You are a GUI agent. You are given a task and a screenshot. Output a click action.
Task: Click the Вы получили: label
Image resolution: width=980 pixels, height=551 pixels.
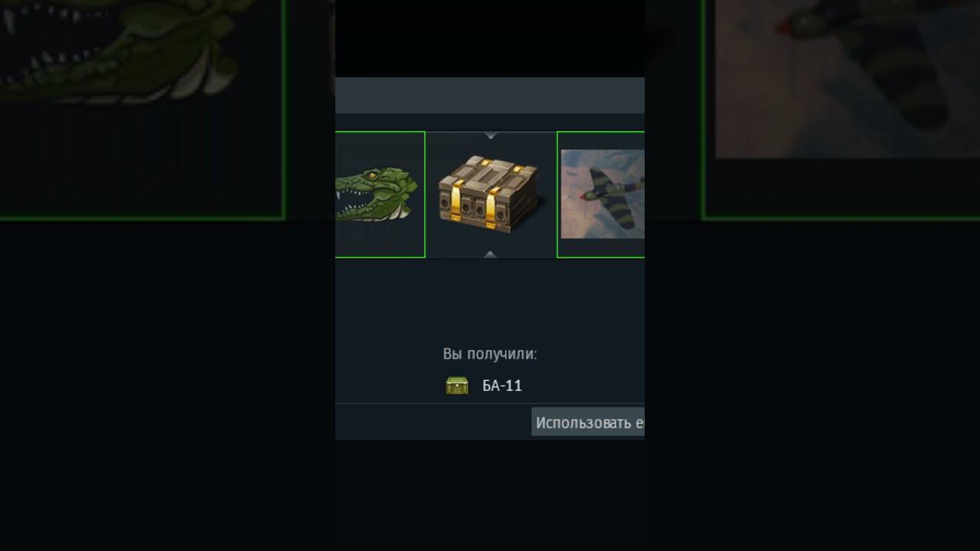point(490,354)
